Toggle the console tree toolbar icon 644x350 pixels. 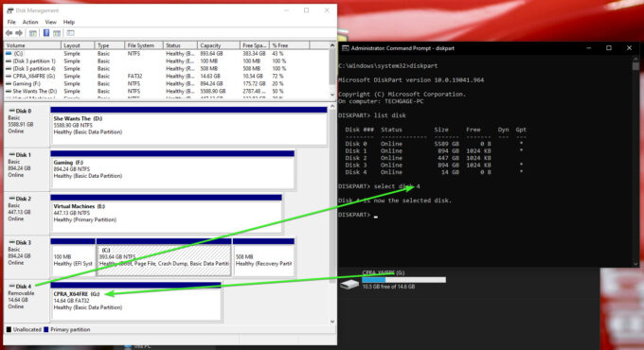point(33,33)
